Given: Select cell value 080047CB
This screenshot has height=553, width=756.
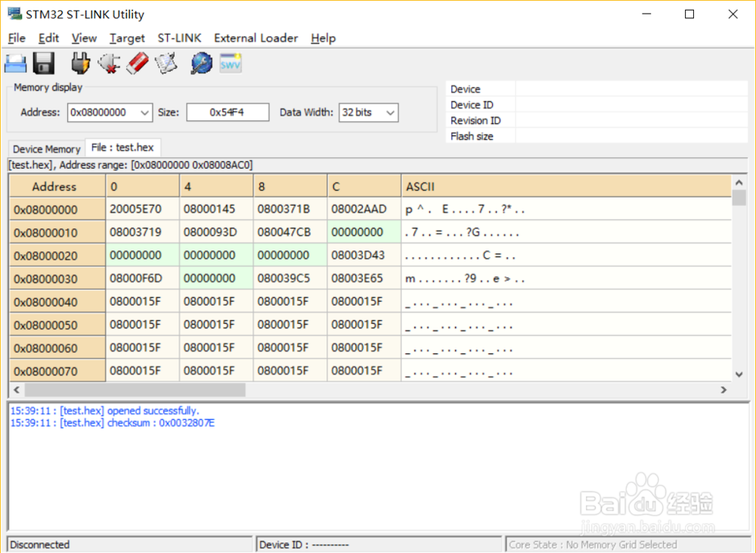Looking at the screenshot, I should [290, 232].
